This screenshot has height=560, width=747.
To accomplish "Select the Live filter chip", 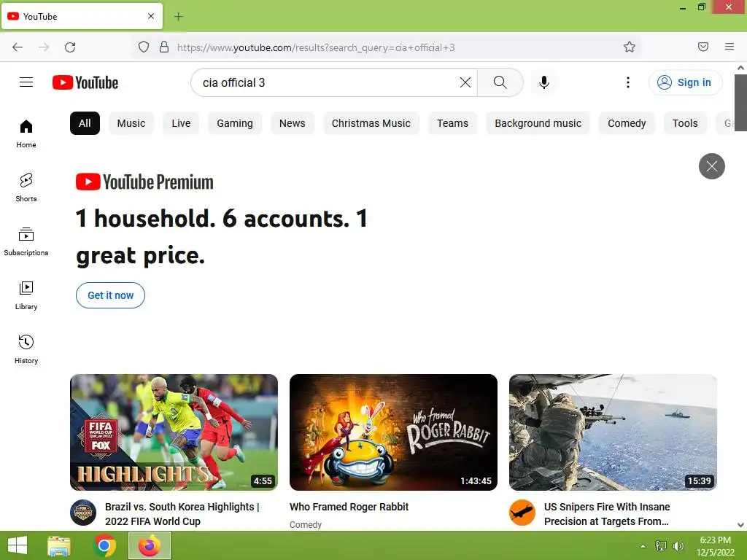I will (x=181, y=123).
